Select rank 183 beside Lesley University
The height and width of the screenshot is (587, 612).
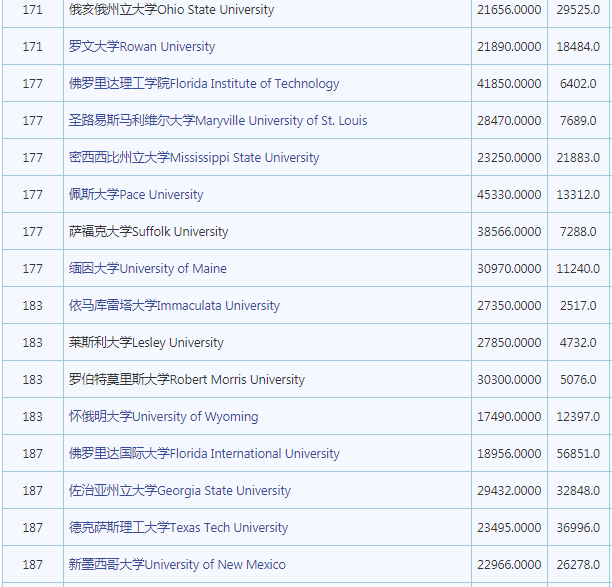point(32,343)
